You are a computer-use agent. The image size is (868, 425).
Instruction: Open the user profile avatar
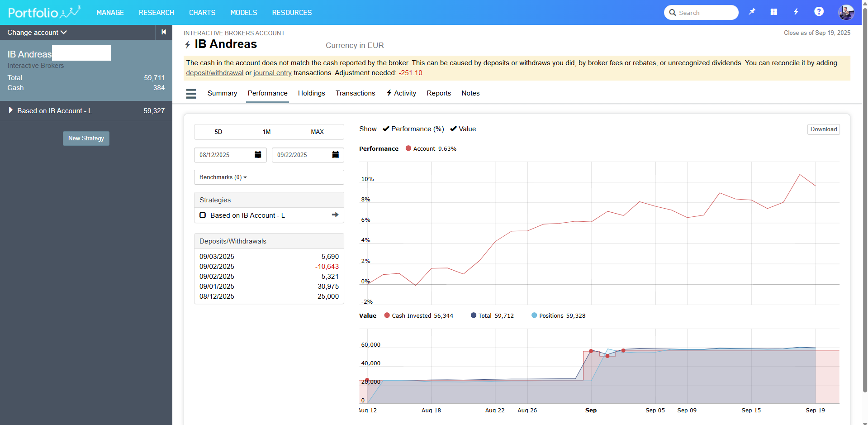coord(846,12)
